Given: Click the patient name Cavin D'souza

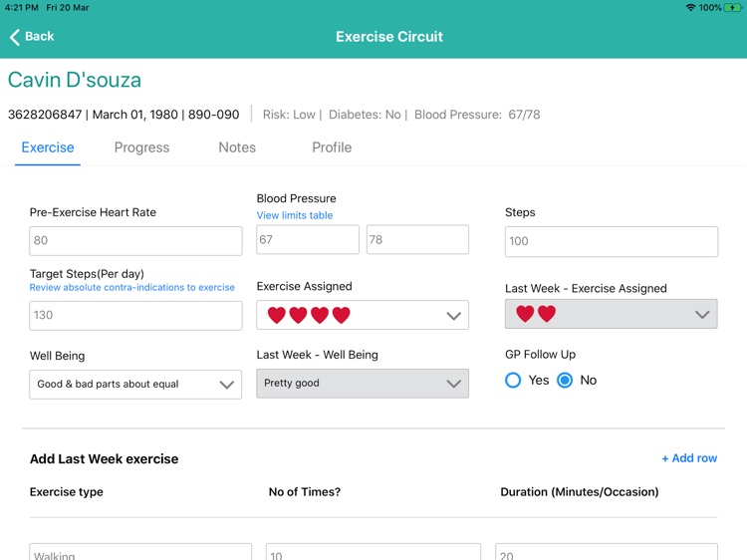Looking at the screenshot, I should [75, 80].
